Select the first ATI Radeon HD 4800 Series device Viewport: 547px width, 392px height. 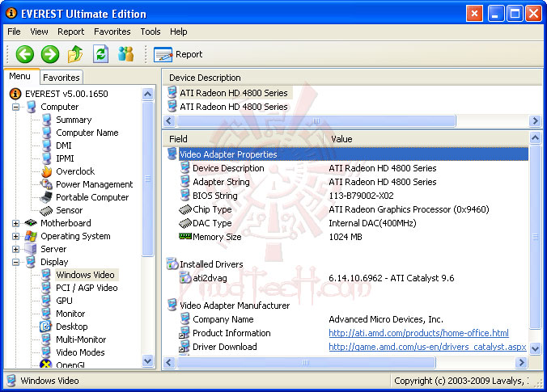(233, 93)
